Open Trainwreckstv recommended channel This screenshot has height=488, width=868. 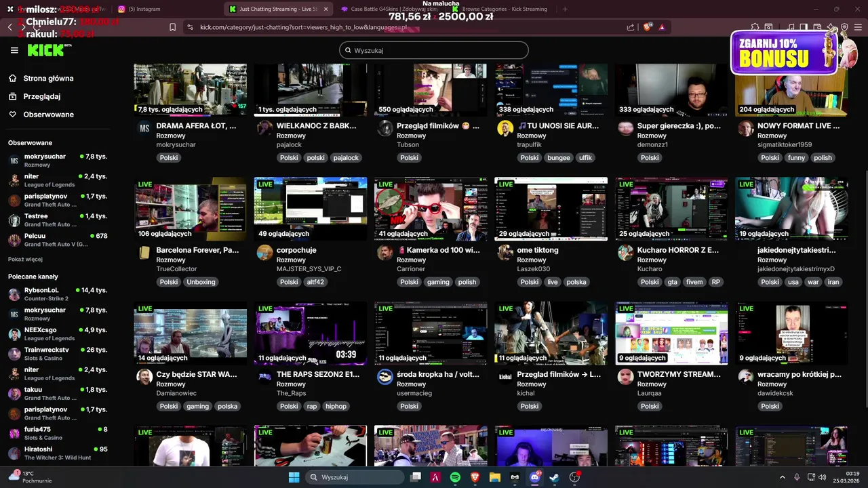pyautogui.click(x=58, y=354)
